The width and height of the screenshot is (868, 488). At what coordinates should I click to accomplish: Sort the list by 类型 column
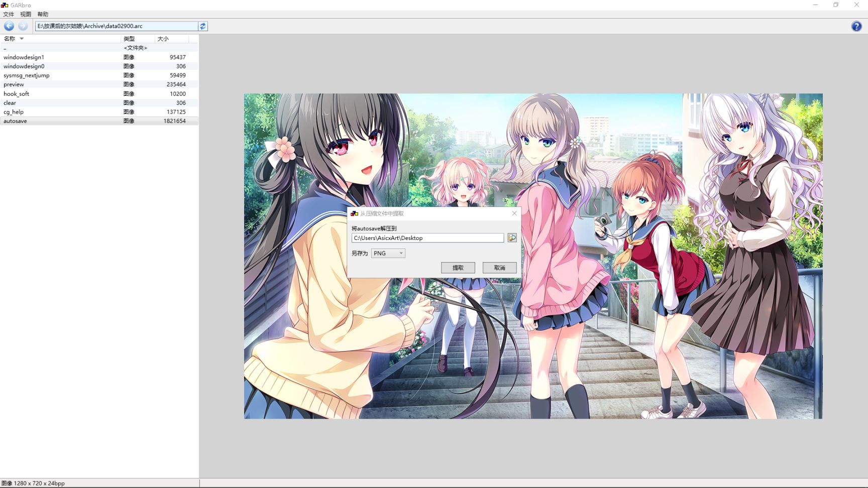[x=138, y=39]
